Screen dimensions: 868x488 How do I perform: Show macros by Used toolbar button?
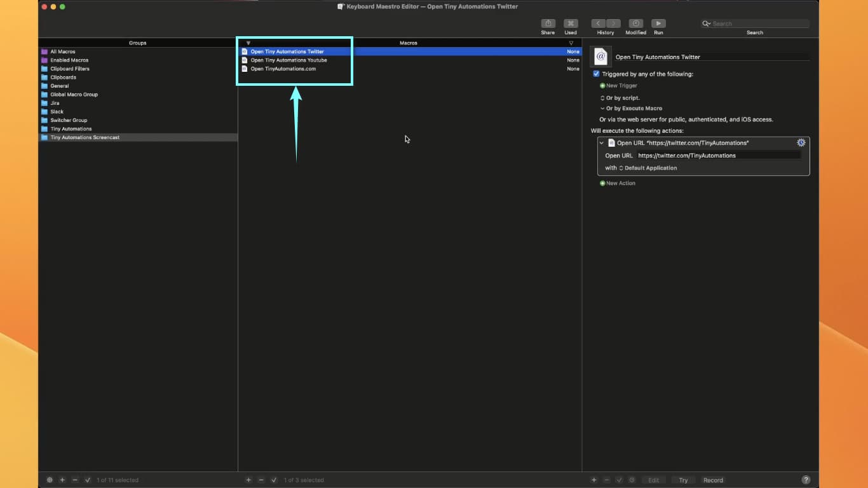[571, 24]
